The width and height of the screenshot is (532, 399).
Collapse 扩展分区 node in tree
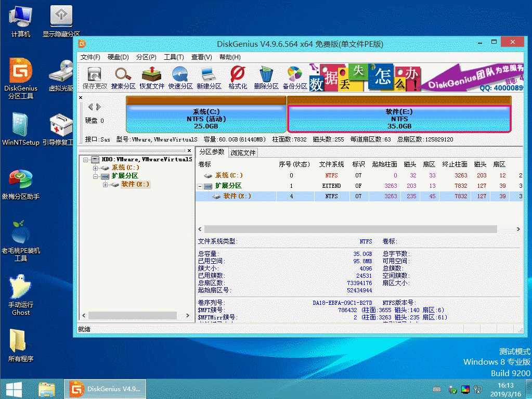click(x=95, y=176)
